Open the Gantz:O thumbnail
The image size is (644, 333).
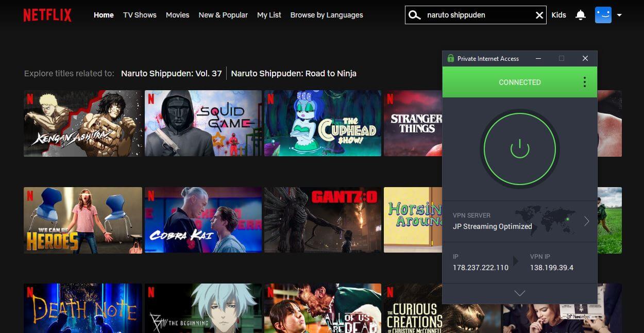point(323,220)
